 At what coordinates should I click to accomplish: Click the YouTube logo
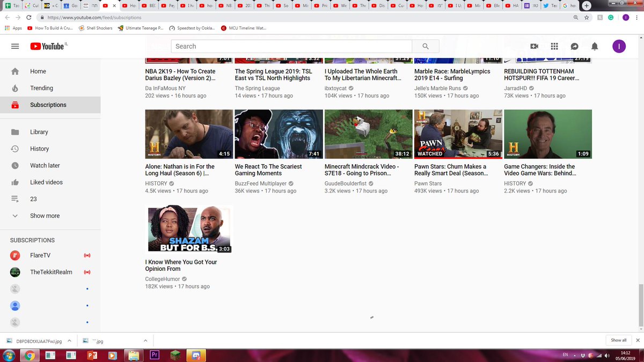click(47, 47)
